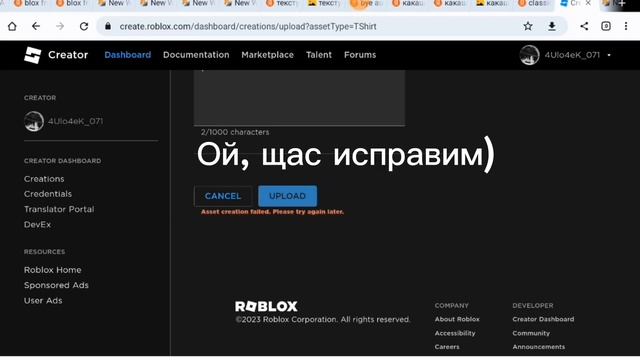The image size is (640, 360).
Task: Open the Documentation nav item
Action: point(196,55)
